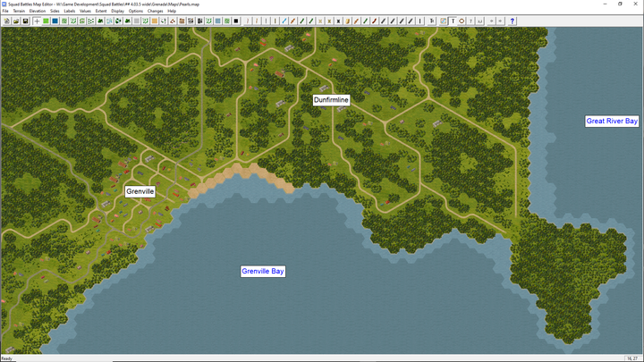
Task: Select the blue stream line tool
Action: pyautogui.click(x=284, y=21)
